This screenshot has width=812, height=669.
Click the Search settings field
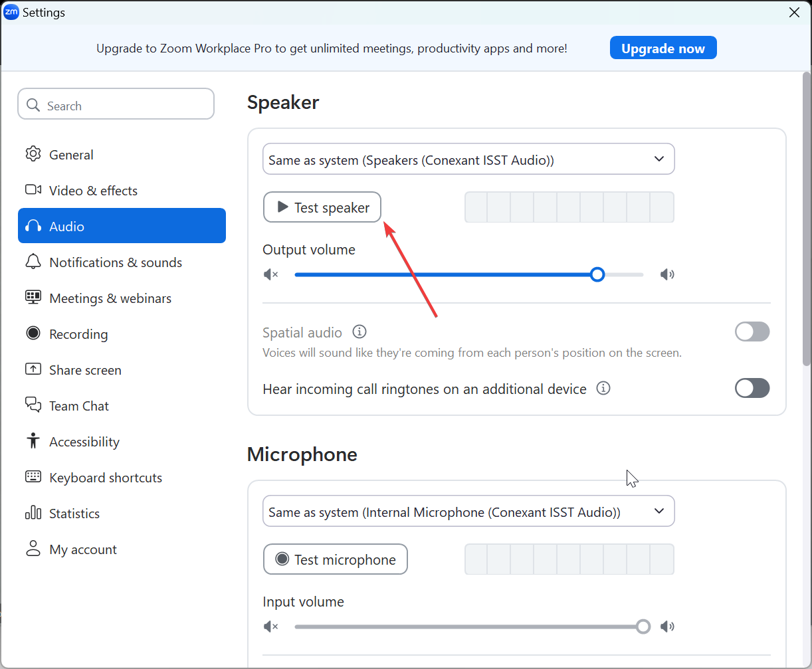pos(126,106)
